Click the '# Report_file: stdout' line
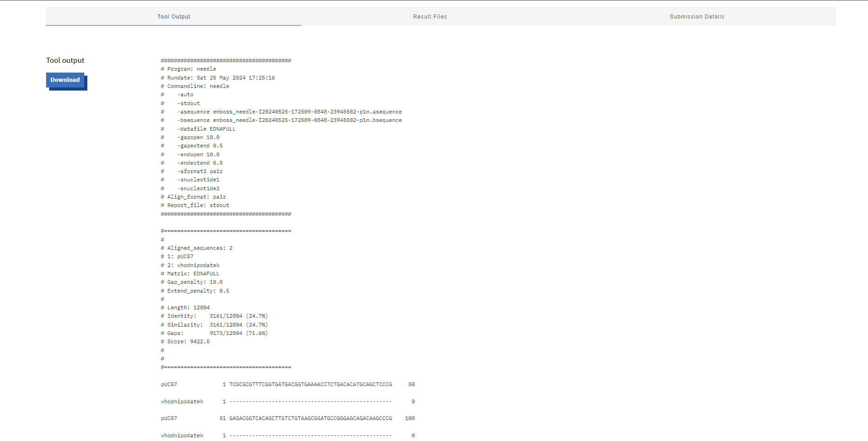The image size is (868, 441). 195,205
